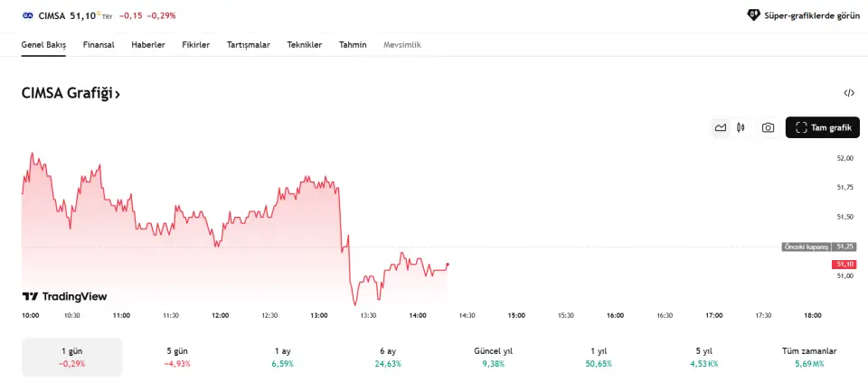This screenshot has height=382, width=868.
Task: Switch to area chart view icon
Action: [x=721, y=127]
